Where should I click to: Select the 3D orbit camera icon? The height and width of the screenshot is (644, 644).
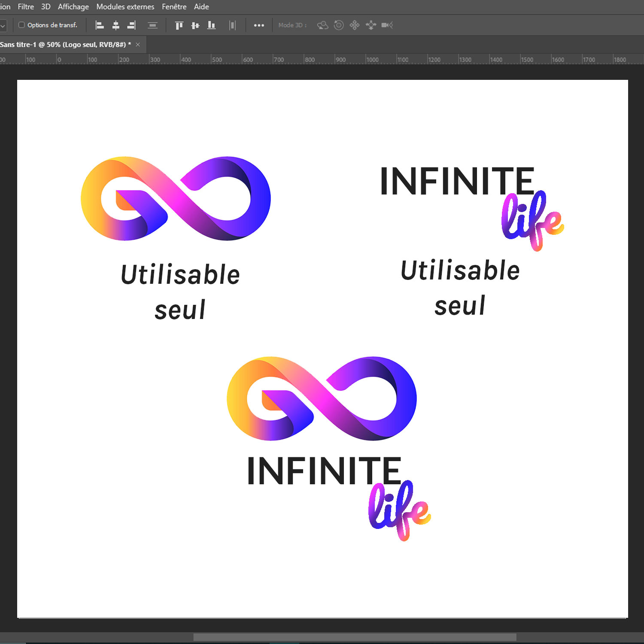(x=322, y=25)
